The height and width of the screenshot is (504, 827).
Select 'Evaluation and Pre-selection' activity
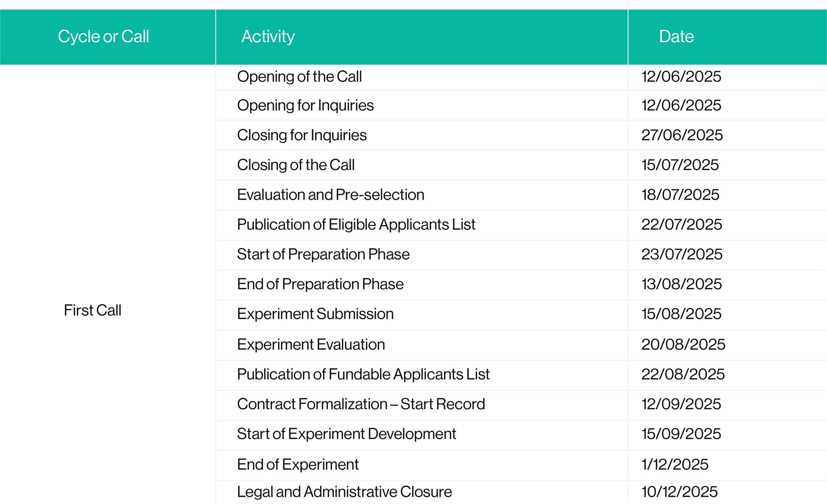click(330, 195)
